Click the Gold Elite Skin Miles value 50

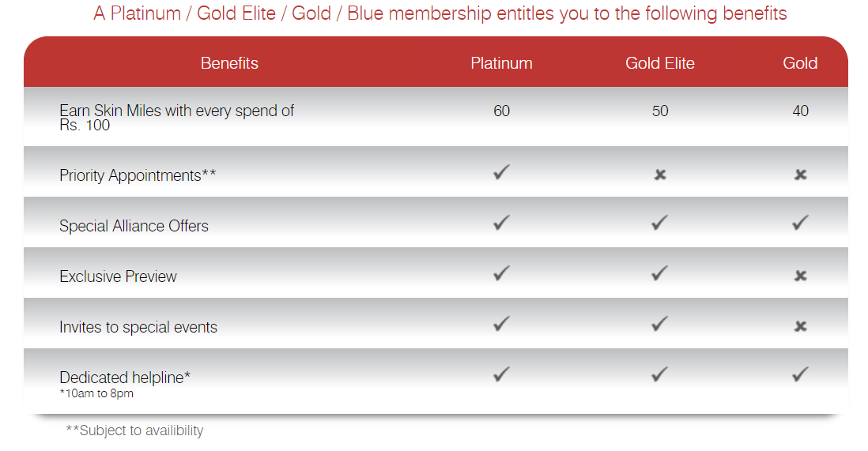(660, 111)
